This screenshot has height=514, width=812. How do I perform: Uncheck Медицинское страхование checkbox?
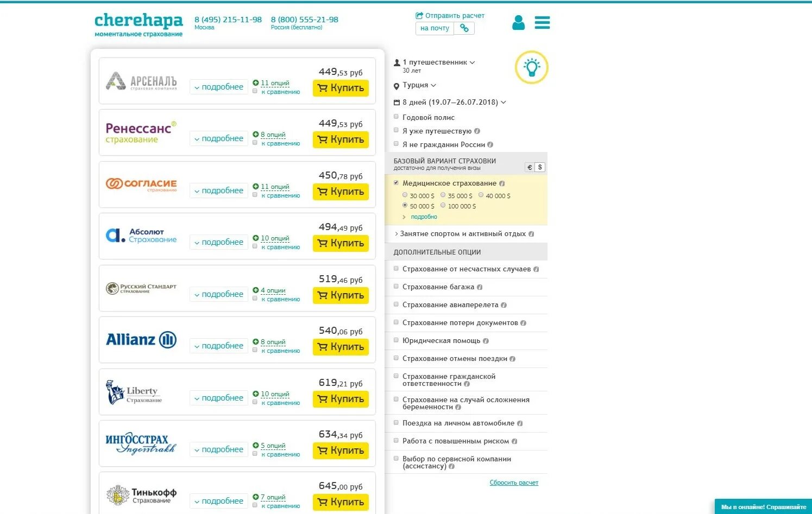(x=396, y=183)
